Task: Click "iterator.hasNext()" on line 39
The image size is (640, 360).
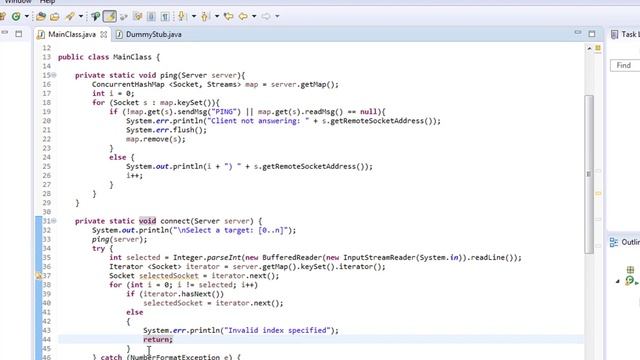Action: point(182,294)
